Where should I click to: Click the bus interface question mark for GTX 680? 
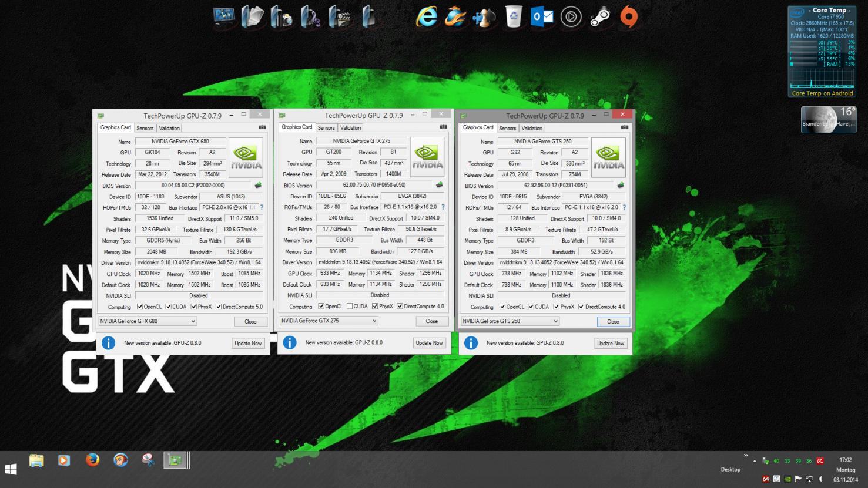coord(262,207)
